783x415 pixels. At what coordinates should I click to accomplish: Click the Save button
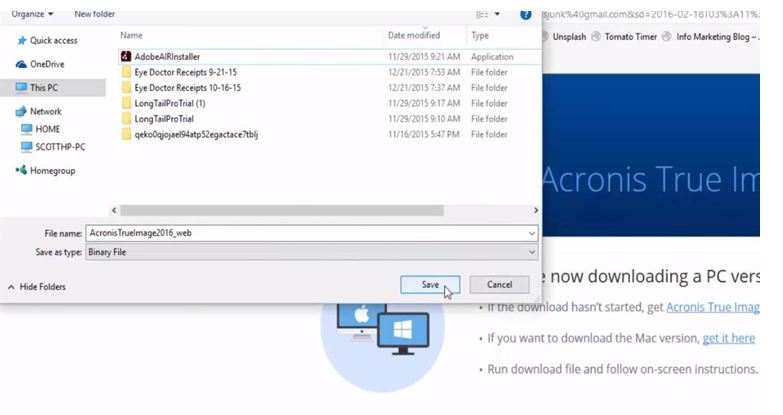(429, 285)
